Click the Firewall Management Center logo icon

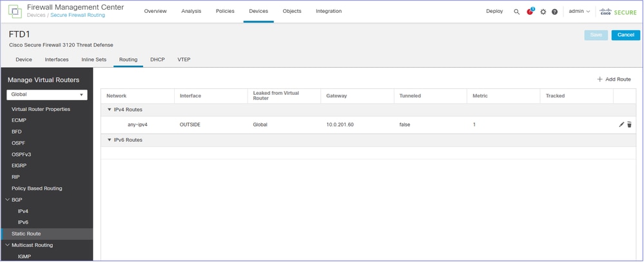(x=15, y=12)
